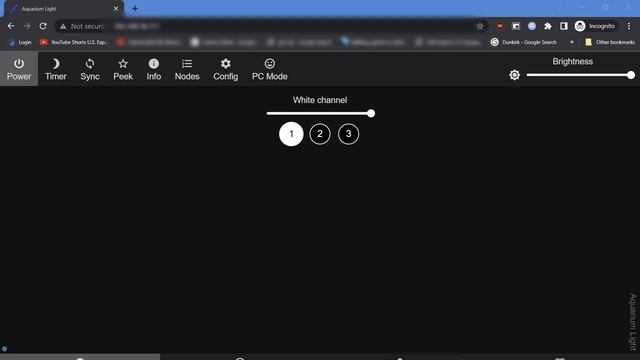Adjust the Brightness slider
The height and width of the screenshot is (360, 640).
(x=580, y=75)
